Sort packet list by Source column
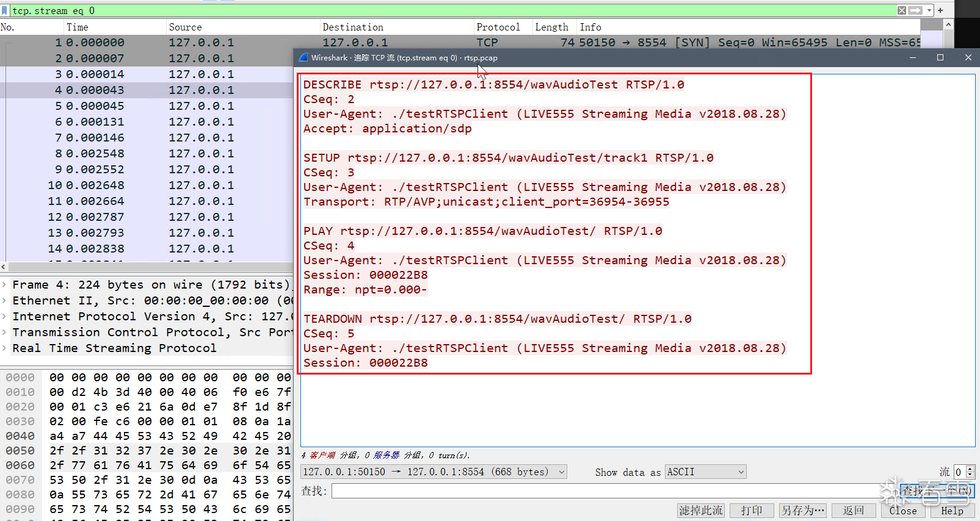The width and height of the screenshot is (980, 521). click(x=244, y=27)
